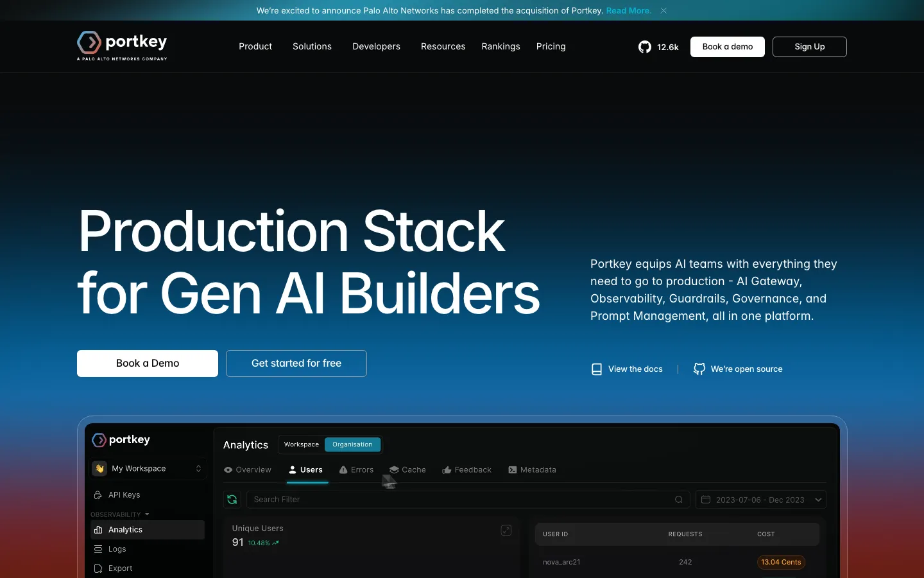Click the Portkey logo in the header
Screen dimensions: 924x578
[122, 46]
